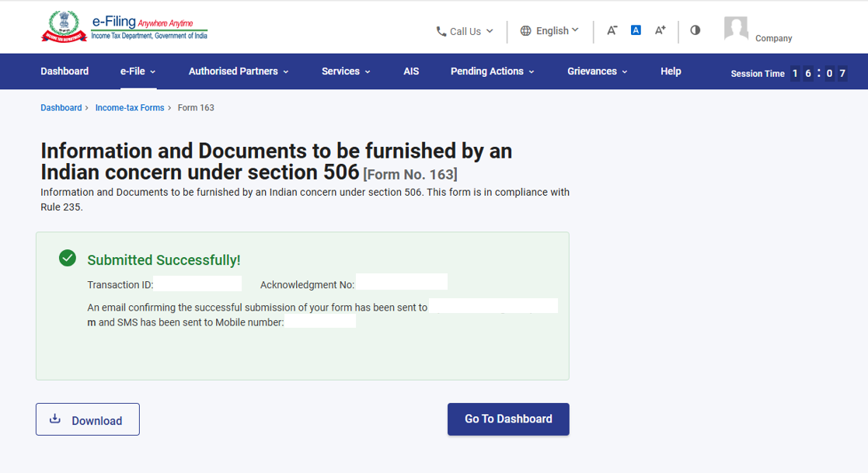Open the Help menu item
The width and height of the screenshot is (868, 473).
[671, 71]
